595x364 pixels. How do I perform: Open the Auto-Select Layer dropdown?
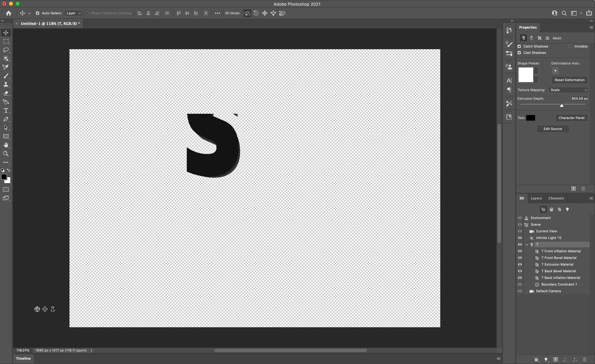coord(73,13)
